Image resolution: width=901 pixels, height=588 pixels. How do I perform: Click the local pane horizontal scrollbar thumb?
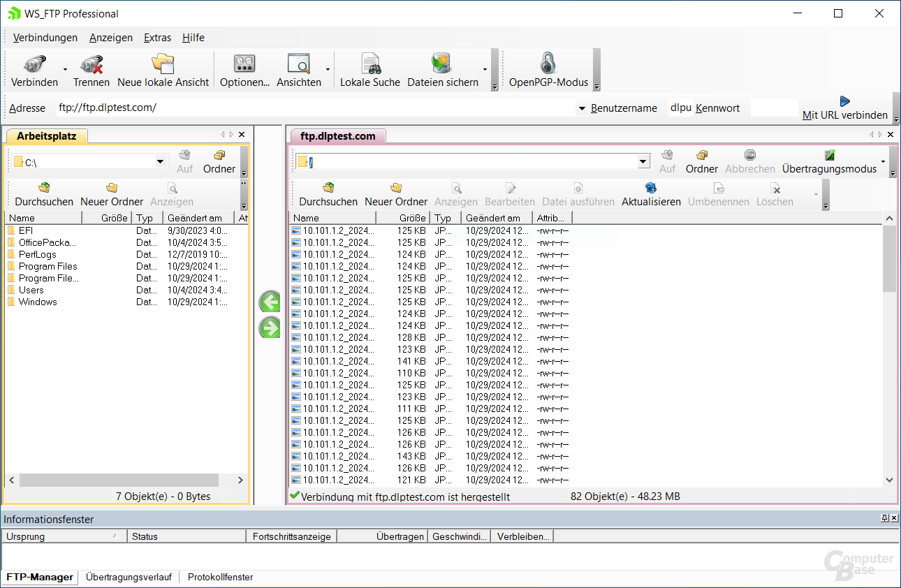[x=119, y=480]
